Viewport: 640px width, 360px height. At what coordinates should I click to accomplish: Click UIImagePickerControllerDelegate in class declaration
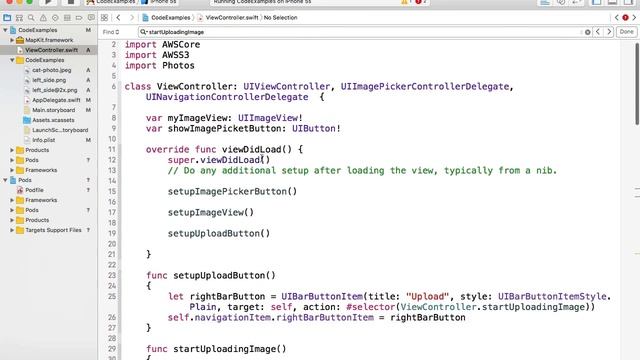425,87
